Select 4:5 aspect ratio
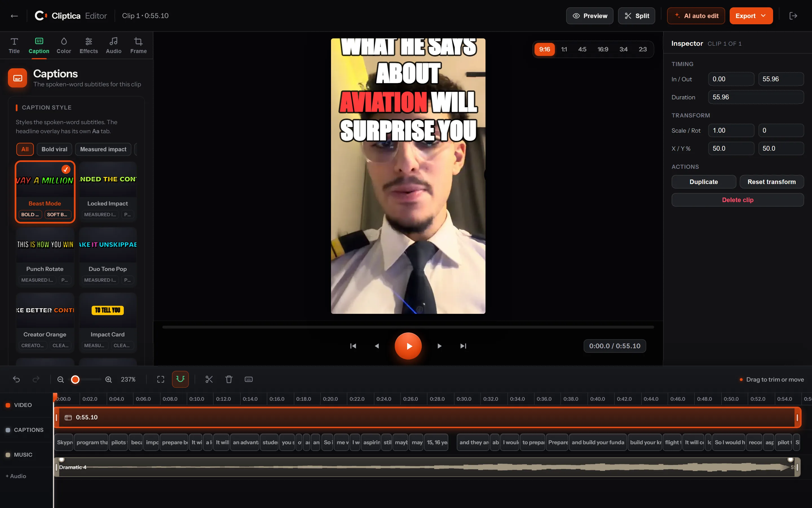The height and width of the screenshot is (508, 812). pos(582,49)
